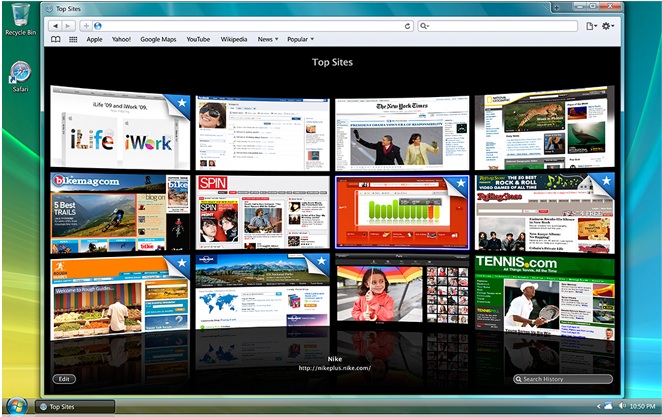Click the nikeplus.nike.com URL text
This screenshot has width=662, height=417.
click(335, 368)
